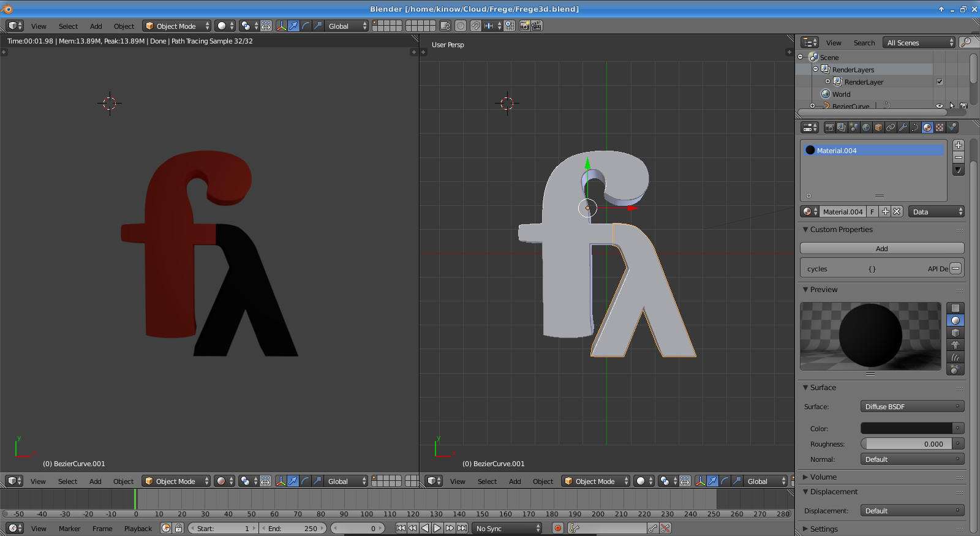Click the new material plus icon beside F
Viewport: 980px width, 536px height.
(885, 211)
